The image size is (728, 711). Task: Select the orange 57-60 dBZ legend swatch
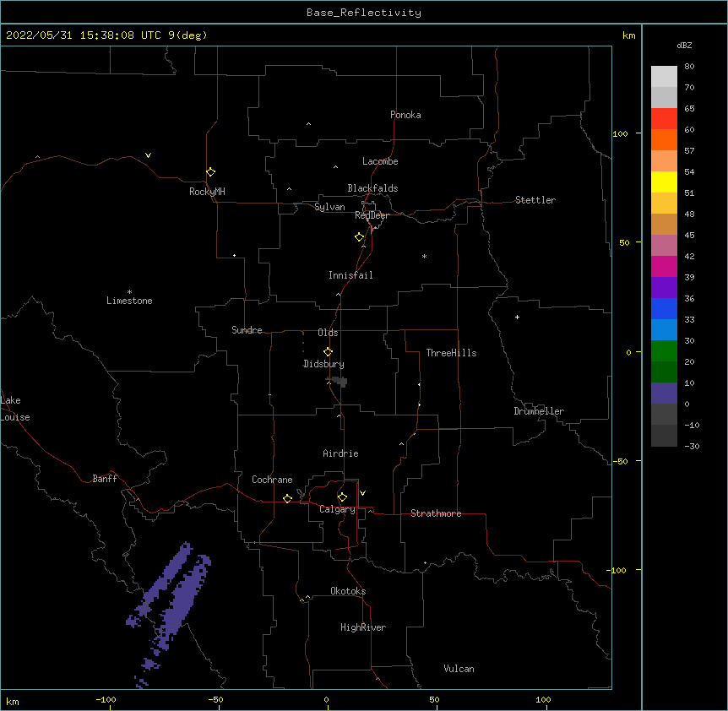(664, 139)
